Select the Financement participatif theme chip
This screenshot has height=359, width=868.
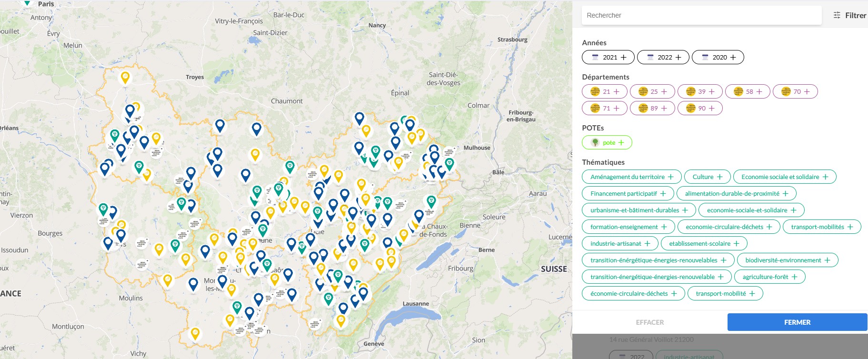627,193
